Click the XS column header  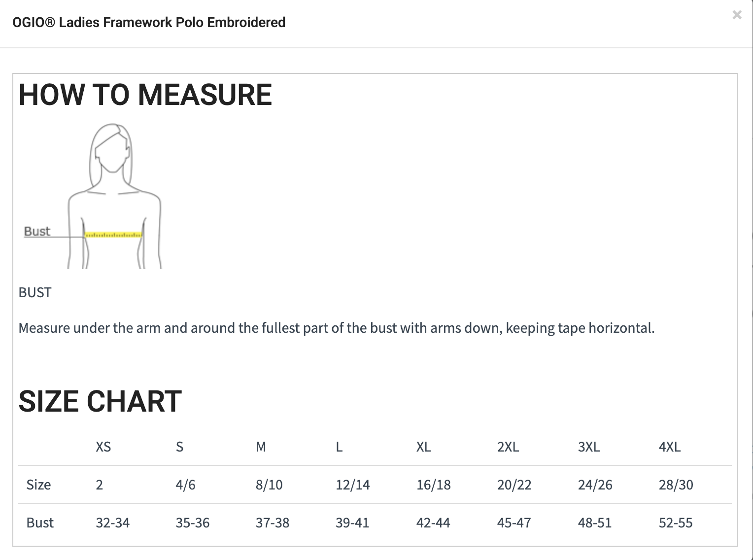point(103,447)
